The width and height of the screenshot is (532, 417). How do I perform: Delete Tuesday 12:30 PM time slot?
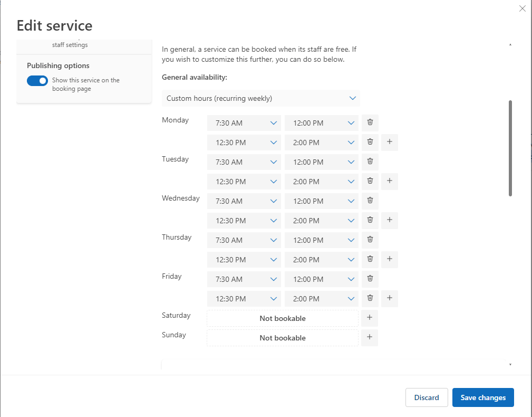click(370, 182)
